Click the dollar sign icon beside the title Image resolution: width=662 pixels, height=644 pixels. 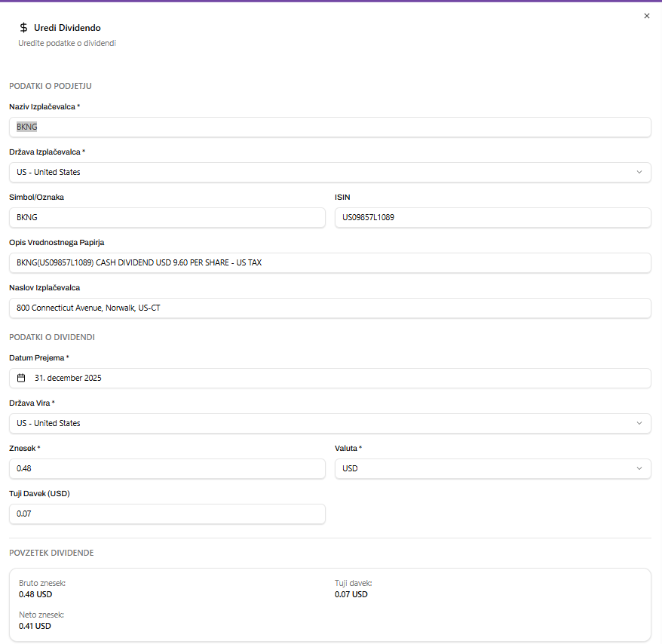(x=24, y=28)
